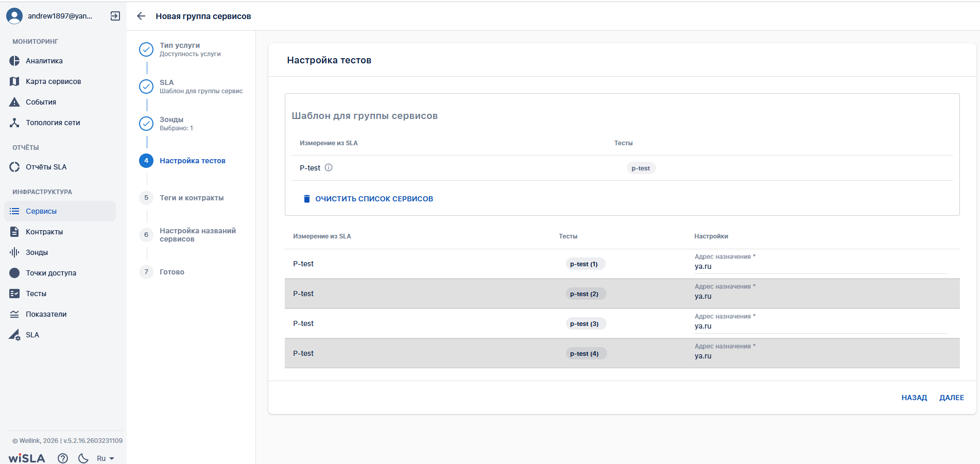The image size is (980, 464).
Task: Open the Ru language dropdown
Action: click(x=105, y=458)
